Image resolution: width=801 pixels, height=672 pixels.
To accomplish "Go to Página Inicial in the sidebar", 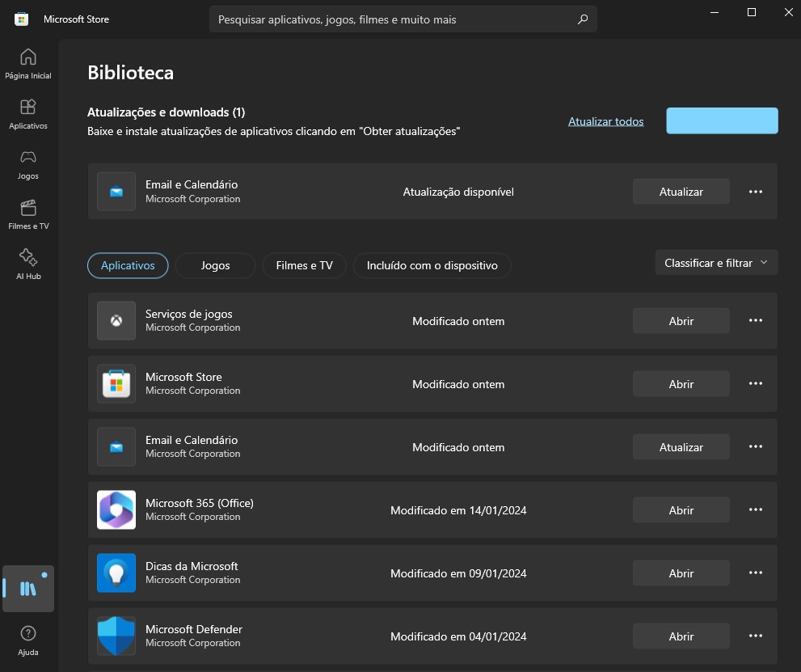I will pos(28,64).
